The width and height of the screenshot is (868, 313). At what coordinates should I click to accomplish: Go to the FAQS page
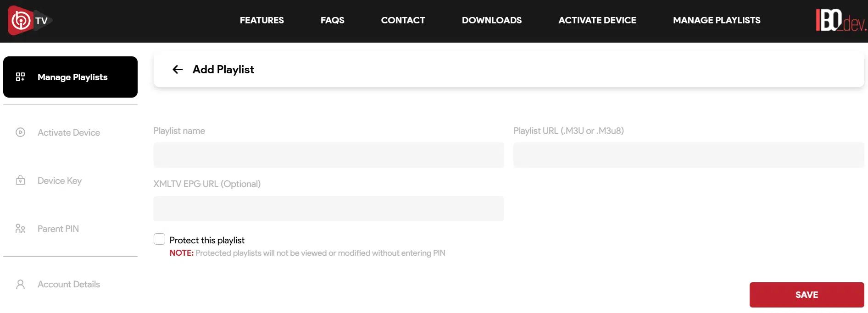pyautogui.click(x=332, y=21)
